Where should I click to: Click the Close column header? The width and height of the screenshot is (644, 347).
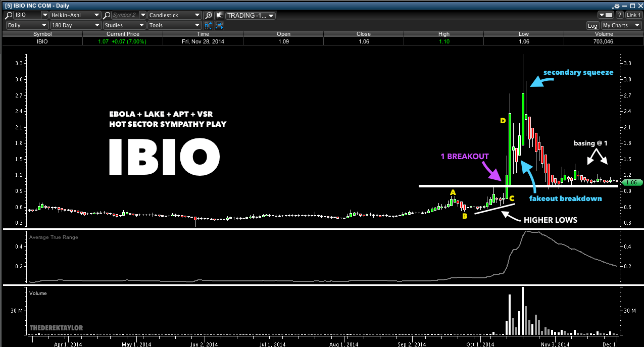(363, 34)
